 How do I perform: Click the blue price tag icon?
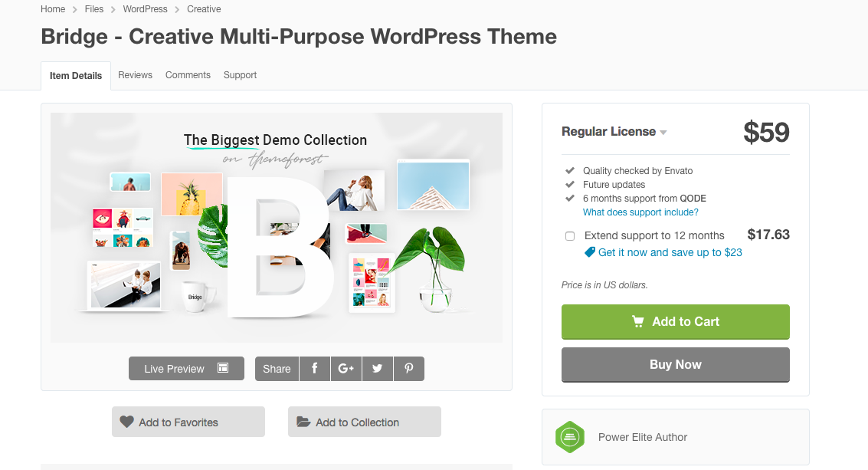590,252
